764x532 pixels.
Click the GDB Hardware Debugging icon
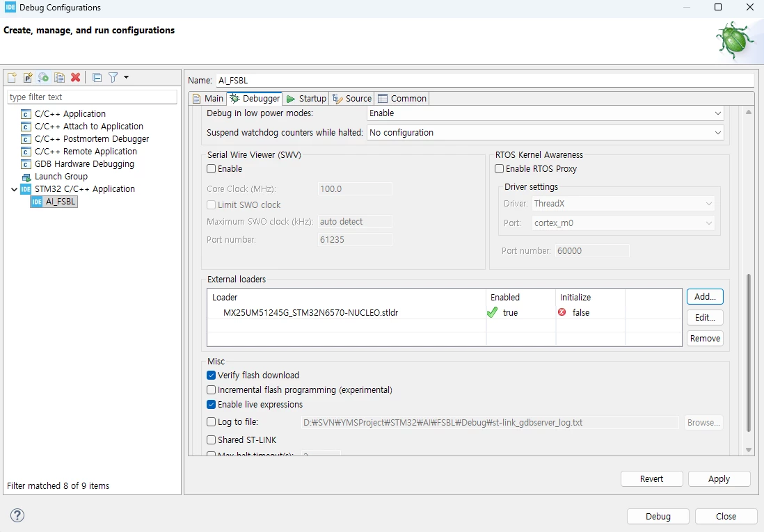pos(26,164)
